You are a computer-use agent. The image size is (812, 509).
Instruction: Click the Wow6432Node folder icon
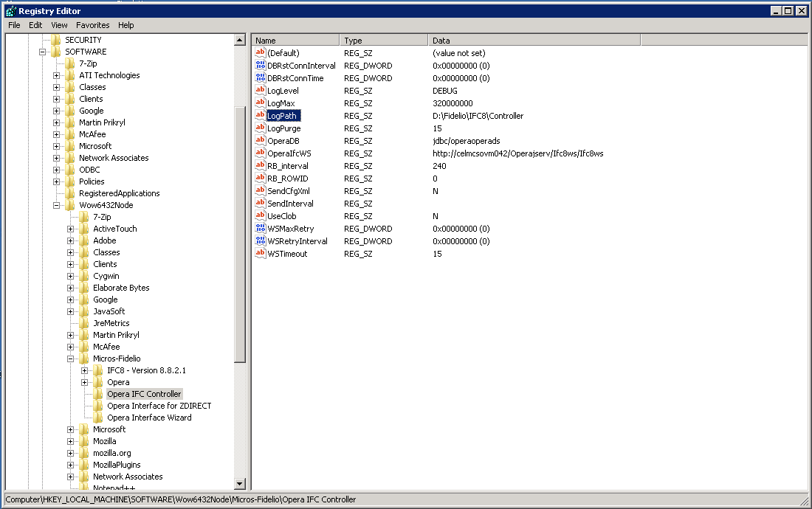[70, 205]
